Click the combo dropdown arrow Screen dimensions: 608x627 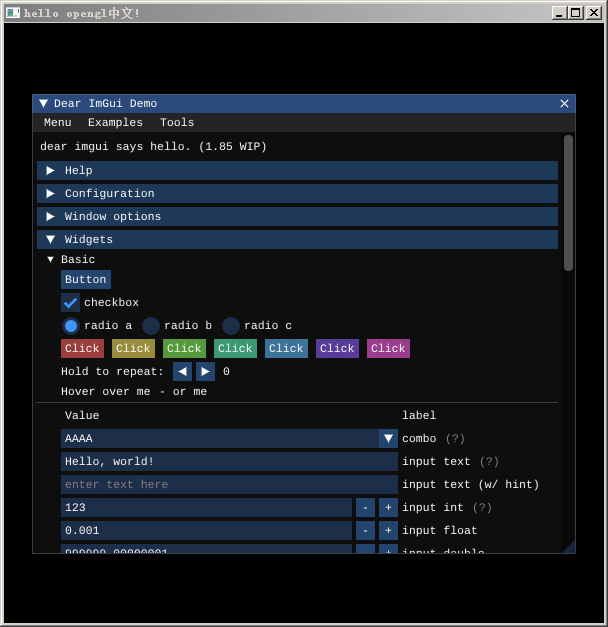click(x=388, y=439)
